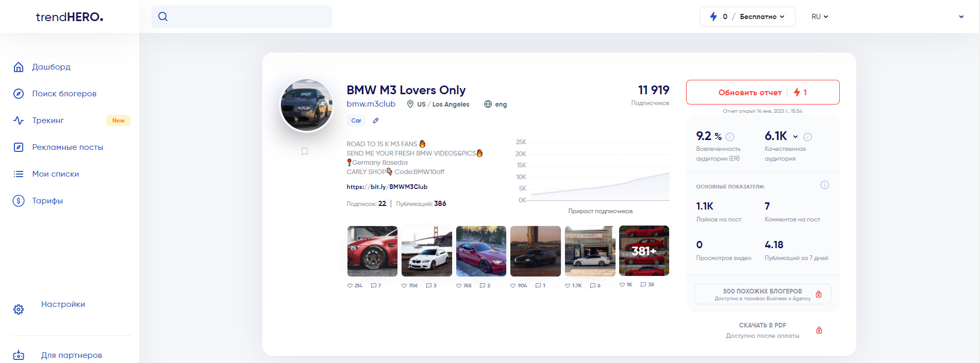Open Поиск блогеров in the sidebar
Viewport: 980px width, 363px height.
click(x=64, y=94)
